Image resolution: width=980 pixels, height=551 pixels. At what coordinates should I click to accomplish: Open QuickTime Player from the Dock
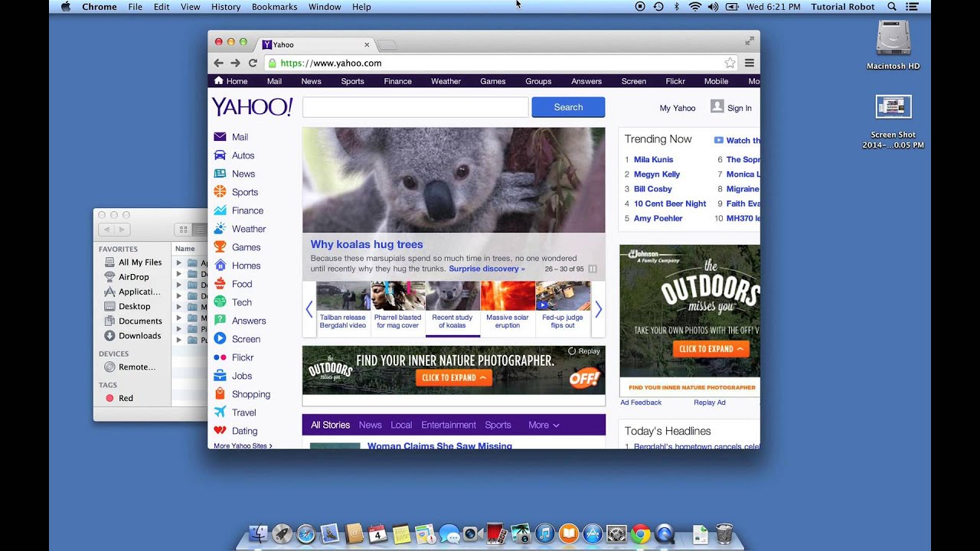pos(665,533)
